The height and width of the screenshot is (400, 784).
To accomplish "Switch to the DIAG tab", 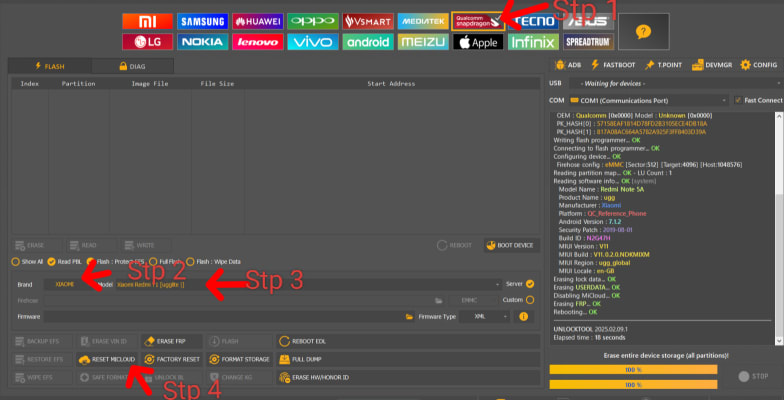I will coord(132,66).
